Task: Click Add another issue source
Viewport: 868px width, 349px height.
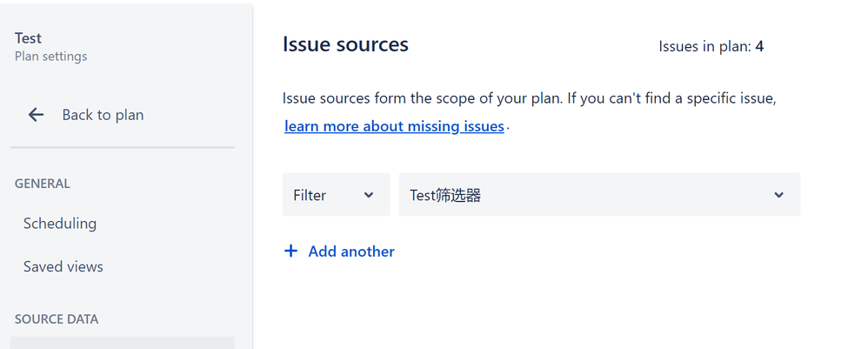Action: (x=351, y=252)
